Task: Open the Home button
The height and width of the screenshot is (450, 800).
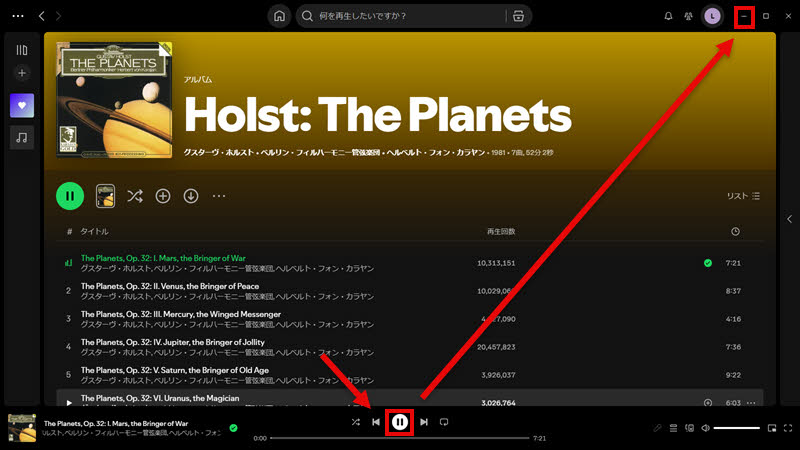Action: tap(279, 16)
